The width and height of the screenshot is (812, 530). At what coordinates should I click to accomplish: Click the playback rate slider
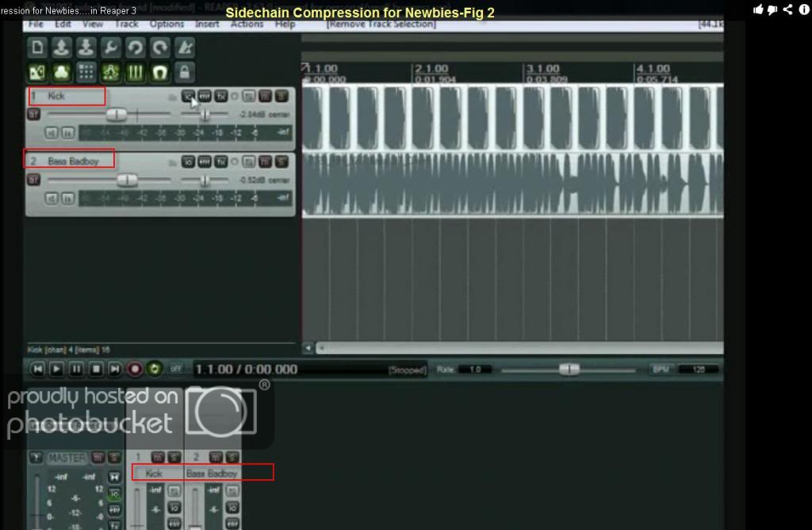pos(569,370)
